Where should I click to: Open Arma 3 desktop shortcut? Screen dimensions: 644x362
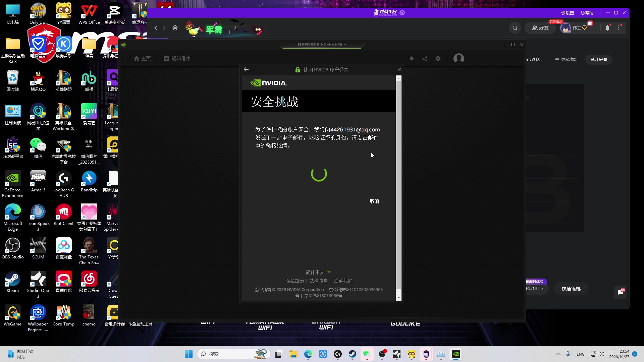click(x=38, y=181)
